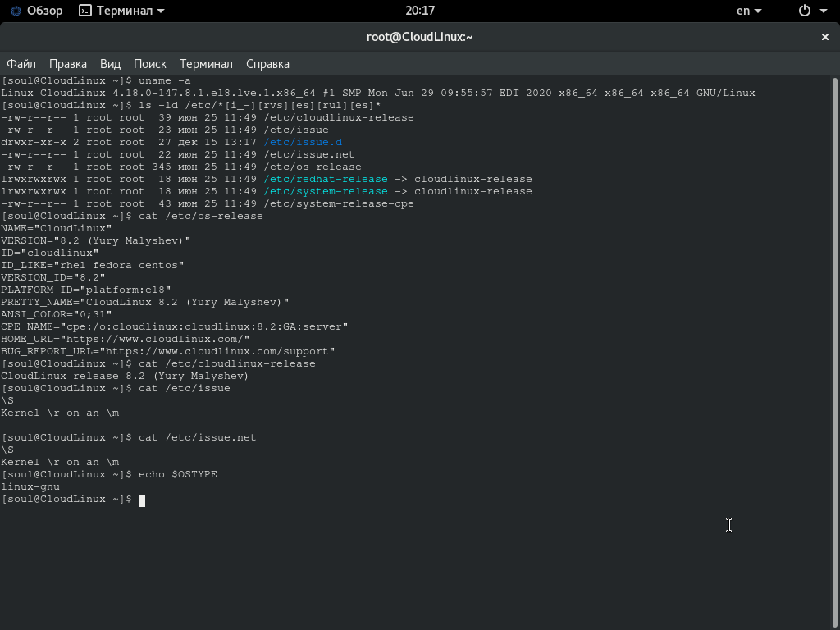Open the clock showing 20:17
This screenshot has height=630, width=840.
[x=420, y=11]
